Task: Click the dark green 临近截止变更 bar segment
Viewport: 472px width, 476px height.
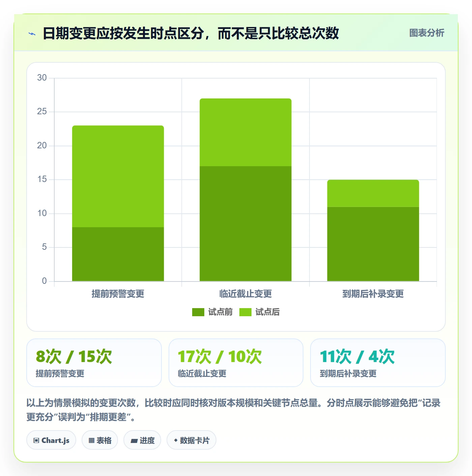Action: (x=245, y=224)
